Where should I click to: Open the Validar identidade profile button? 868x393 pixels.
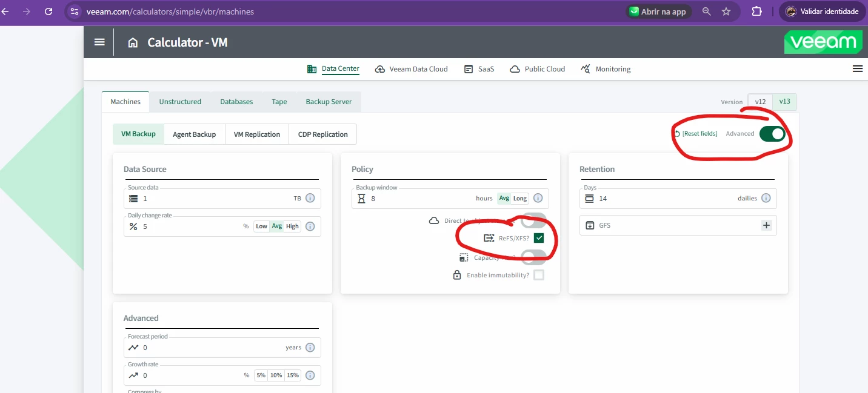822,12
